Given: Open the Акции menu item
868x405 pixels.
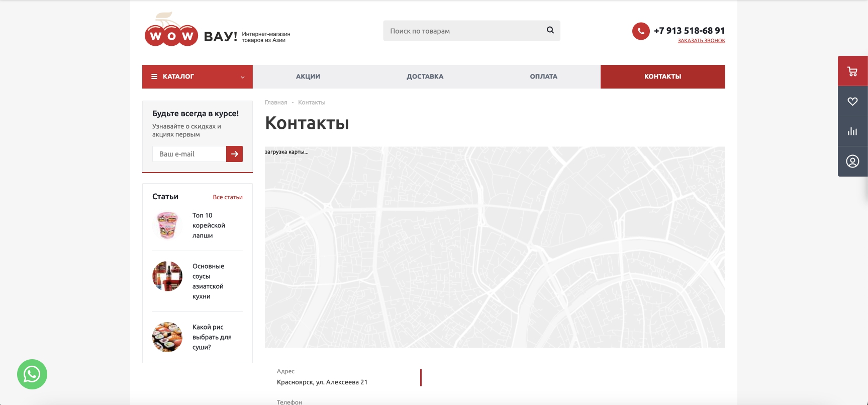Looking at the screenshot, I should tap(308, 76).
